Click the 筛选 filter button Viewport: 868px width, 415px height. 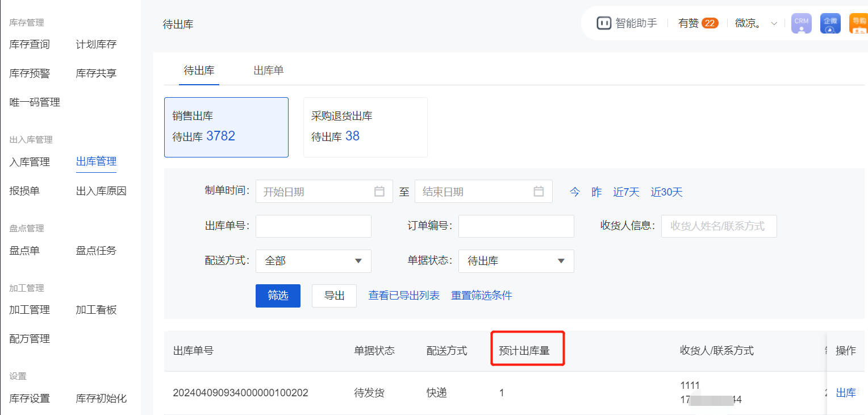coord(278,296)
